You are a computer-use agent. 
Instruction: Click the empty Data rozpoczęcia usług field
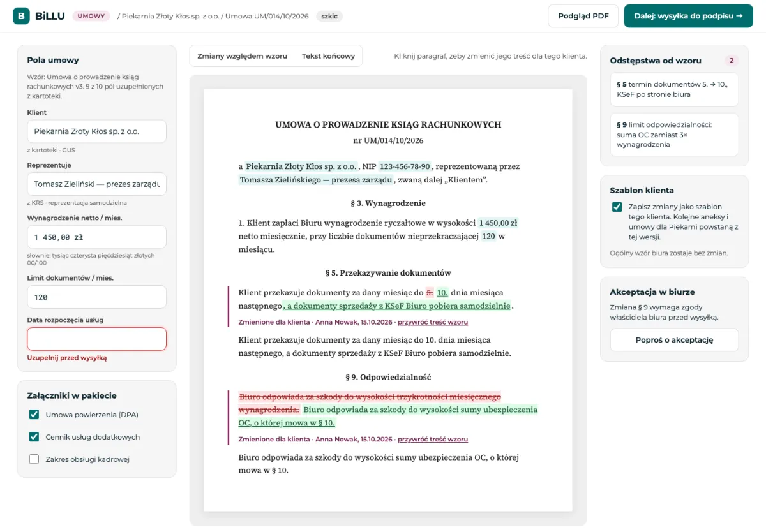(96, 339)
